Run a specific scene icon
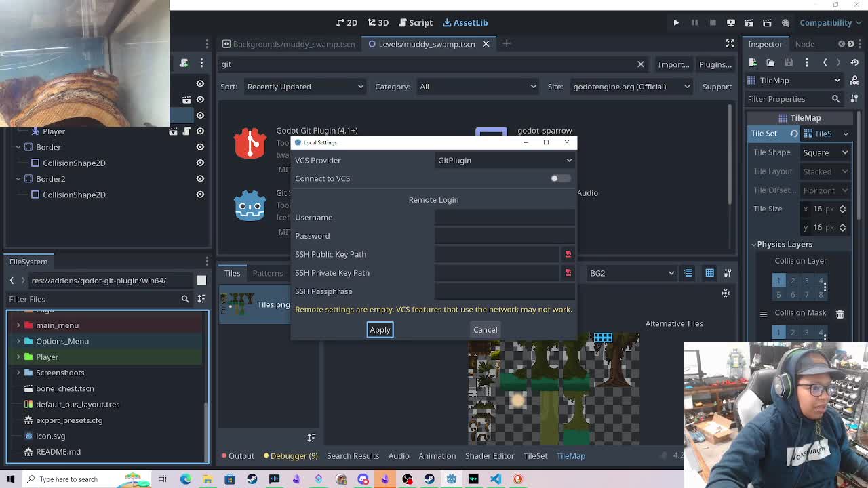This screenshot has height=488, width=868. pos(767,22)
